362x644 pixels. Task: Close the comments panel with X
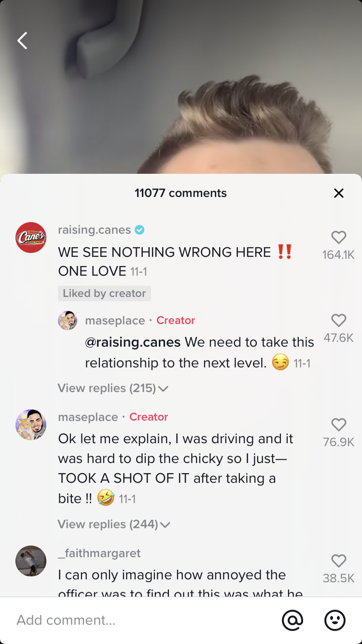pos(339,194)
